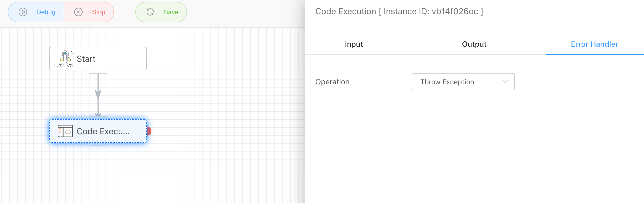Click the Stop circle-x icon
The width and height of the screenshot is (644, 203).
pos(78,12)
